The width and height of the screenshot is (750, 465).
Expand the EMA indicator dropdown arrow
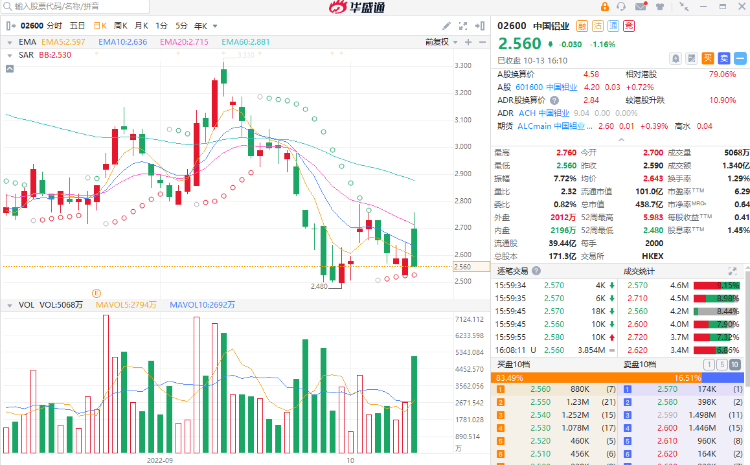[x=10, y=42]
